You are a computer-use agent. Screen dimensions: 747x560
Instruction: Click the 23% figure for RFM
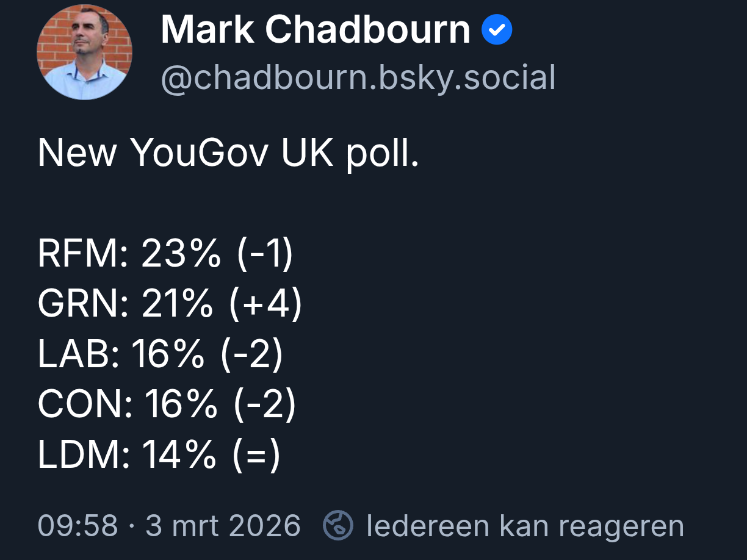coord(181,253)
